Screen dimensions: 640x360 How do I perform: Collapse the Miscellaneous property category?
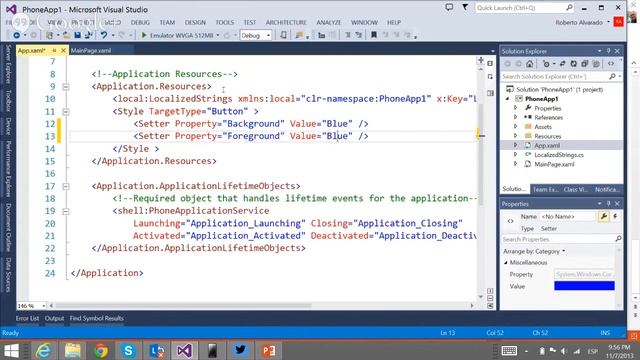point(506,262)
